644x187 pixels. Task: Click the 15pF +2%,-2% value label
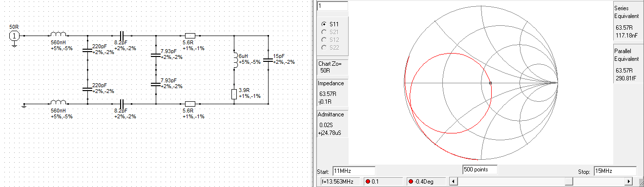pyautogui.click(x=284, y=59)
